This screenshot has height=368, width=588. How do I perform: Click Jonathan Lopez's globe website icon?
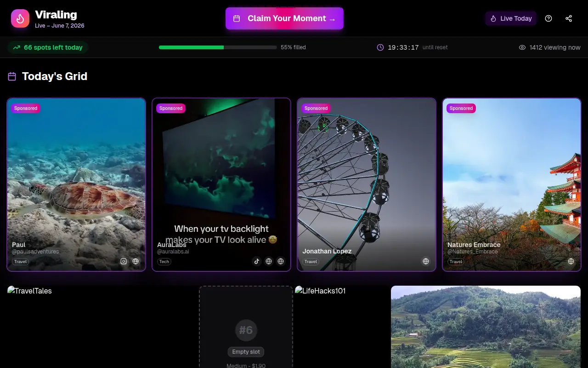coord(426,261)
